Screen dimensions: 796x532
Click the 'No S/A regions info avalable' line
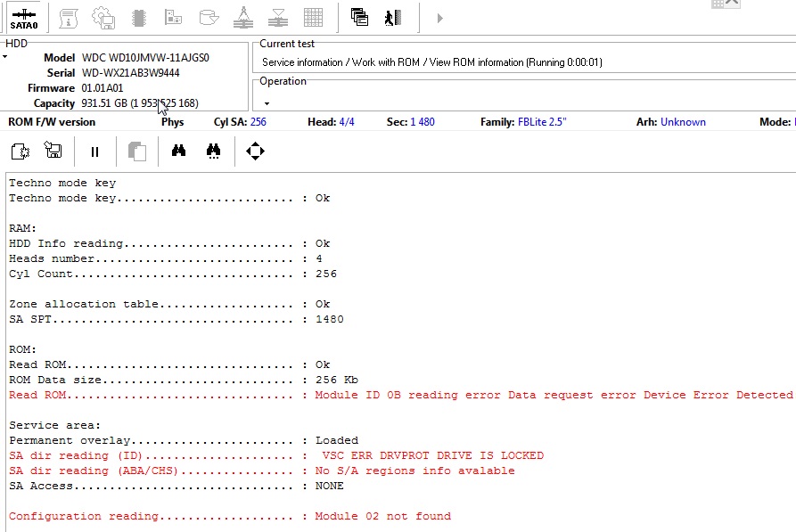tap(261, 471)
